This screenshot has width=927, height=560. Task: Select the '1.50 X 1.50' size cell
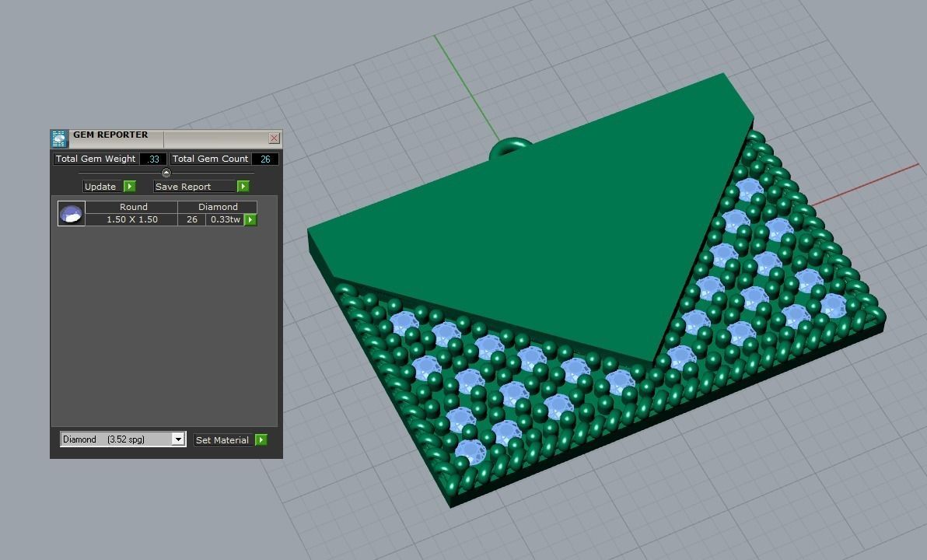coord(131,219)
